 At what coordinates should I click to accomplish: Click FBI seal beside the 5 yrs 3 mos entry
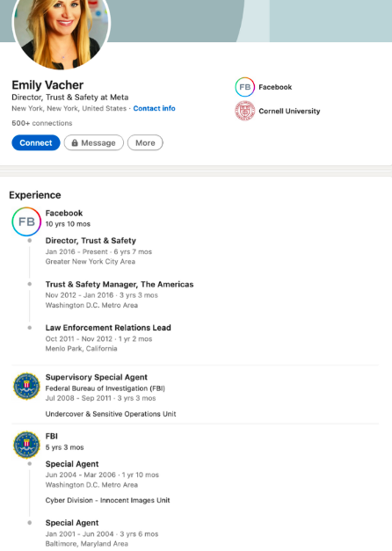pyautogui.click(x=26, y=445)
